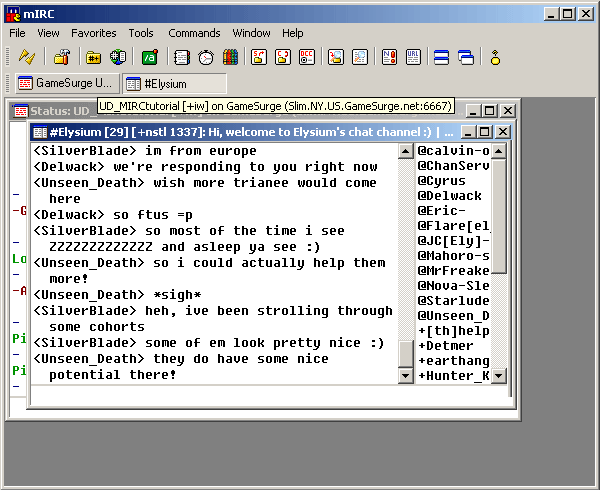Open the URL list icon

coord(413,57)
